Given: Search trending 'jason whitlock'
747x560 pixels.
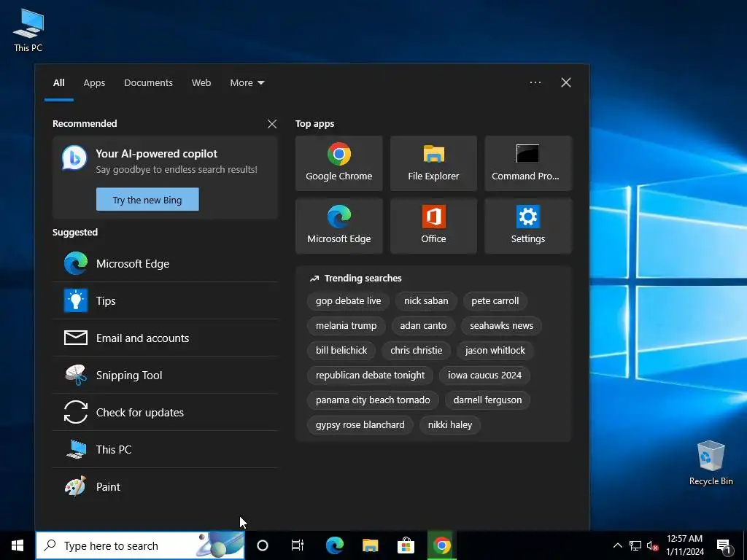Looking at the screenshot, I should pyautogui.click(x=495, y=351).
